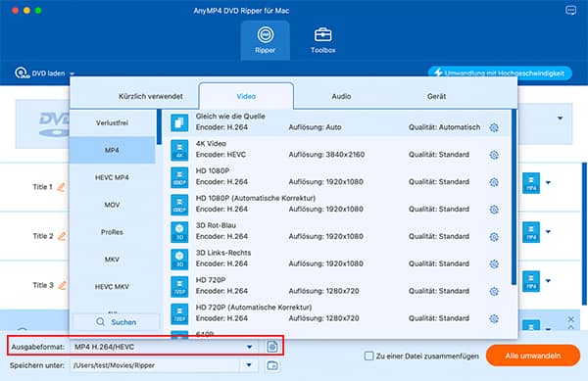Viewport: 588px width, 381px height.
Task: Open the Kürzlich verwendet tab
Action: 150,96
